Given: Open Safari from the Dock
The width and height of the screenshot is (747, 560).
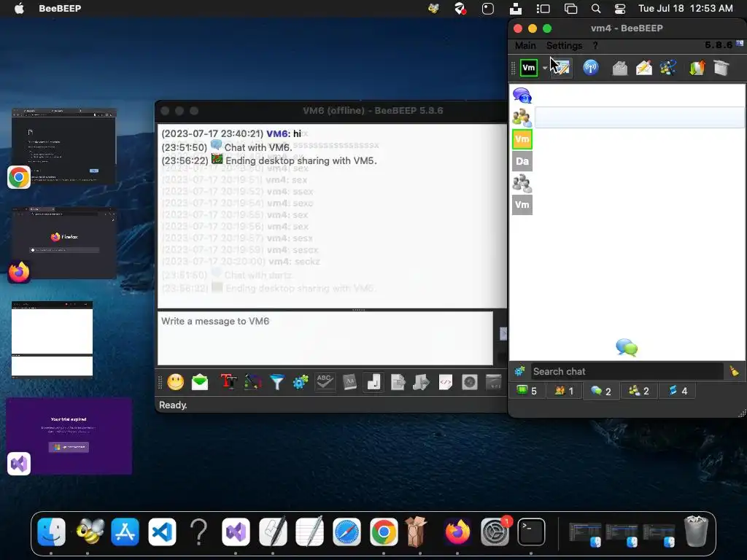Looking at the screenshot, I should tap(347, 532).
